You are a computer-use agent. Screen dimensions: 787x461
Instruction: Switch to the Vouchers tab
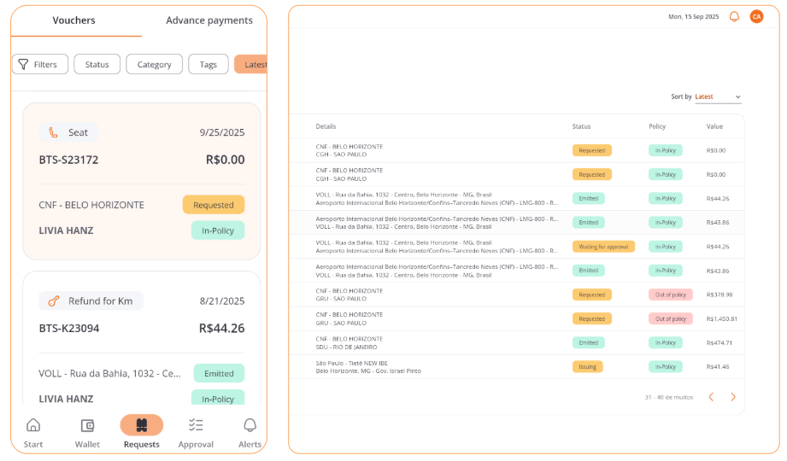(x=74, y=20)
